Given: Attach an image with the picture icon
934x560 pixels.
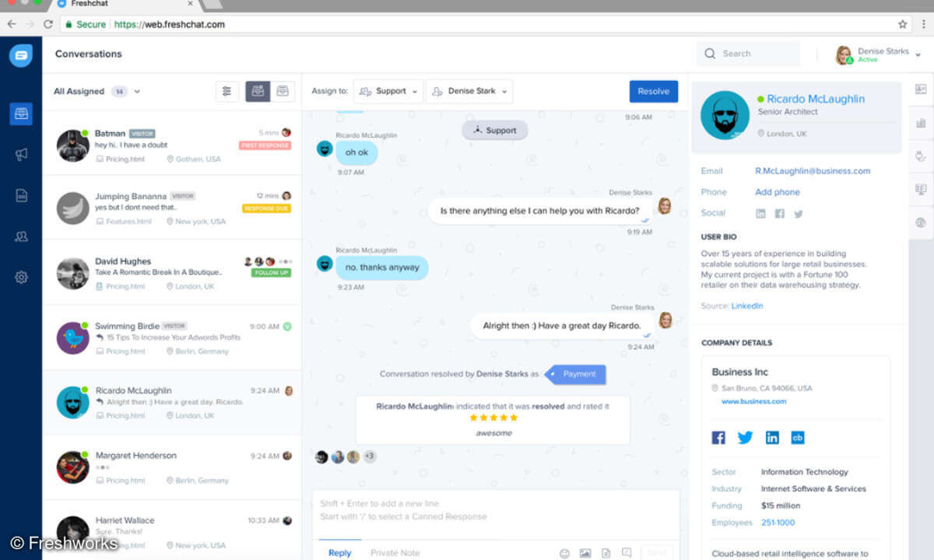Looking at the screenshot, I should pos(585,553).
